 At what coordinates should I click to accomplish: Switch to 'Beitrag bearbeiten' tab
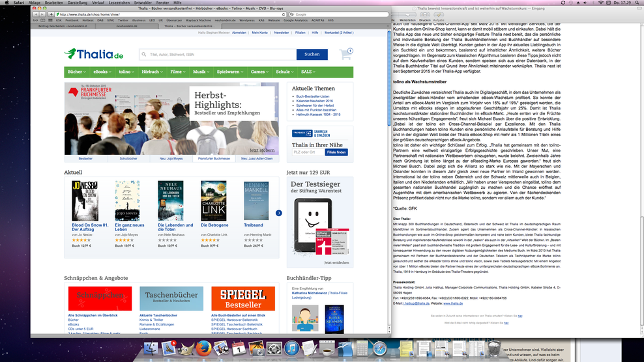click(x=63, y=26)
